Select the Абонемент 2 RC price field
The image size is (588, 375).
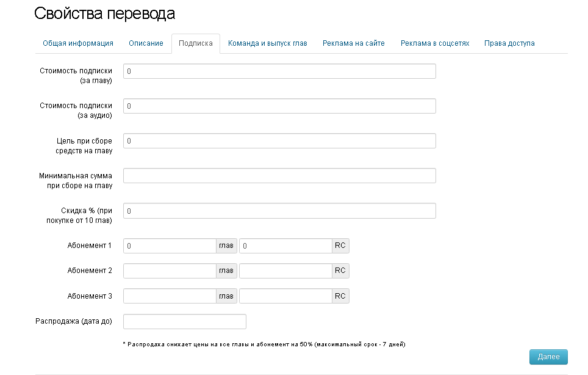click(285, 271)
